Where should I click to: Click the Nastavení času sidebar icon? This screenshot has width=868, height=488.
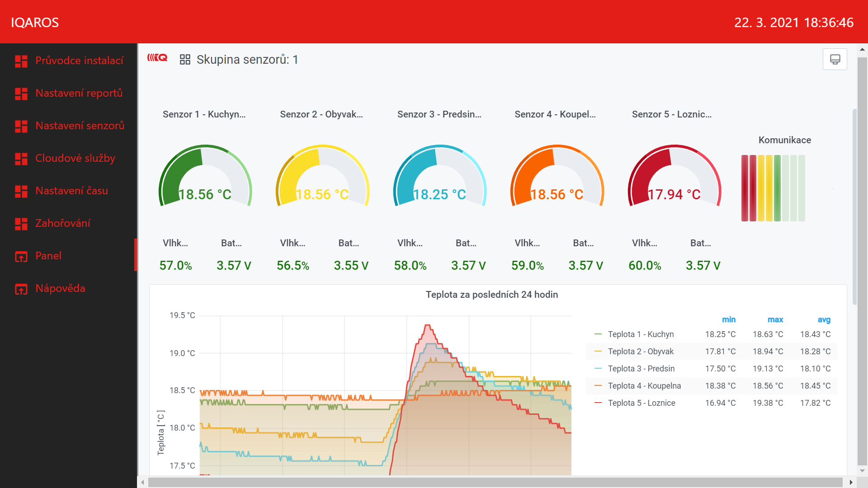click(x=21, y=191)
